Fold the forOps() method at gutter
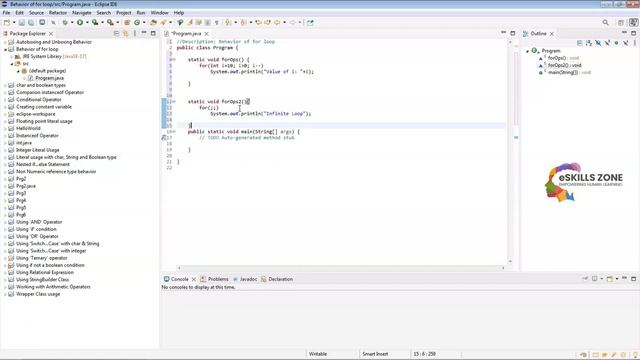Screen dimensions: 640x360 coord(174,60)
